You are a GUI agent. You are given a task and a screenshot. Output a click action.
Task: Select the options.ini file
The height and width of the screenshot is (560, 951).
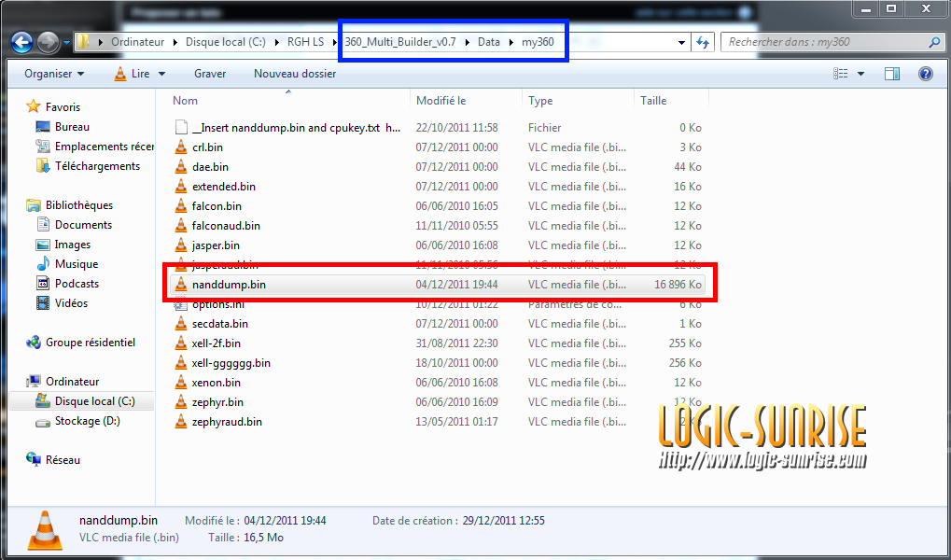217,304
